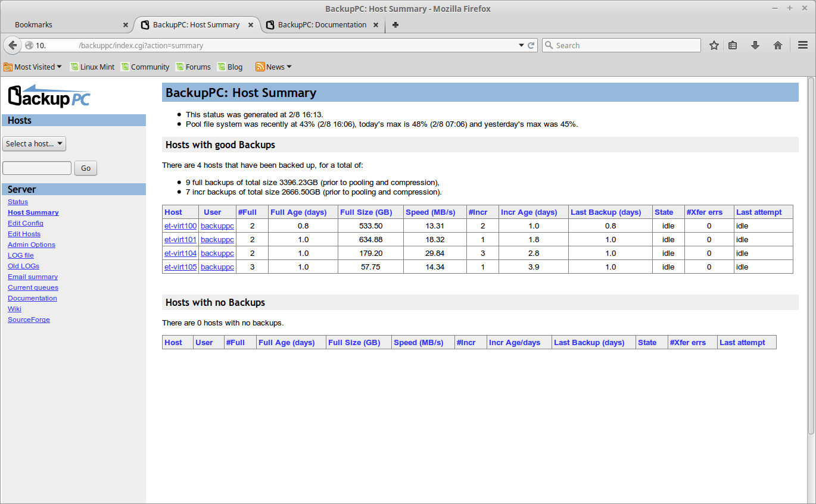The height and width of the screenshot is (504, 816).
Task: Open the Firefox hamburger menu
Action: coord(803,45)
